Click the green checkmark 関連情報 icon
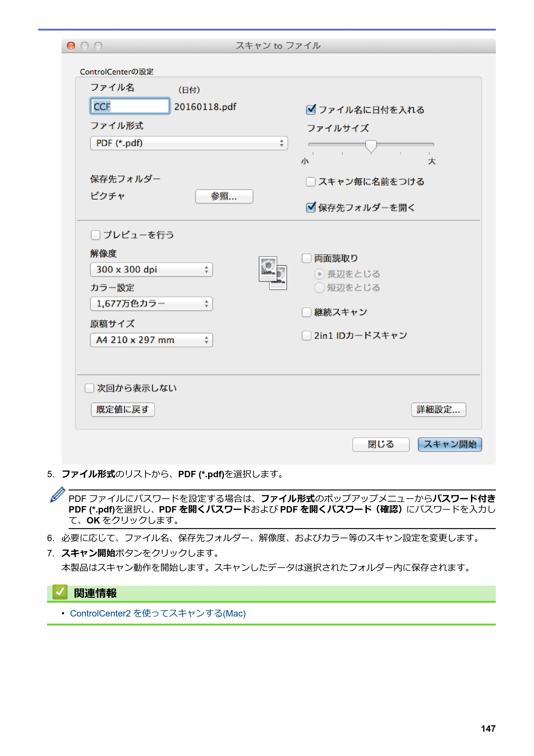Viewport: 534px width, 756px height. click(60, 592)
